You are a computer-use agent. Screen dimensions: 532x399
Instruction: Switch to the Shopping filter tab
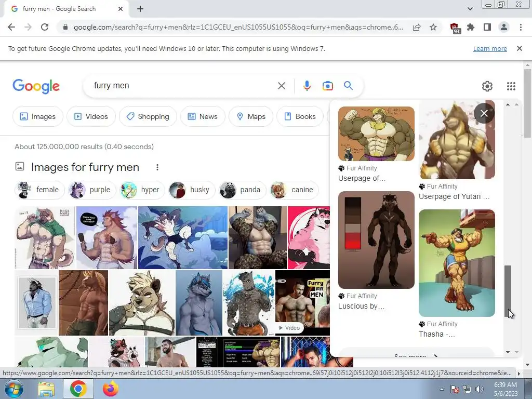[x=148, y=116]
